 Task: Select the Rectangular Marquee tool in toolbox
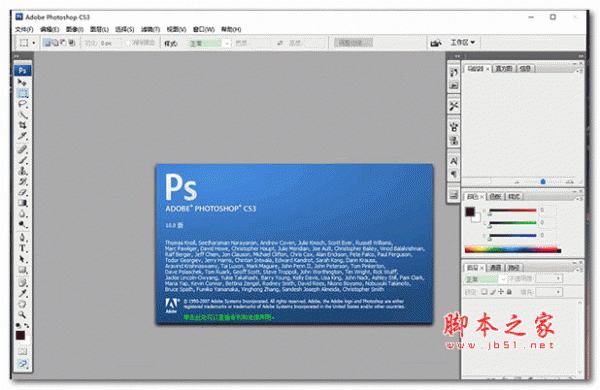pyautogui.click(x=22, y=93)
